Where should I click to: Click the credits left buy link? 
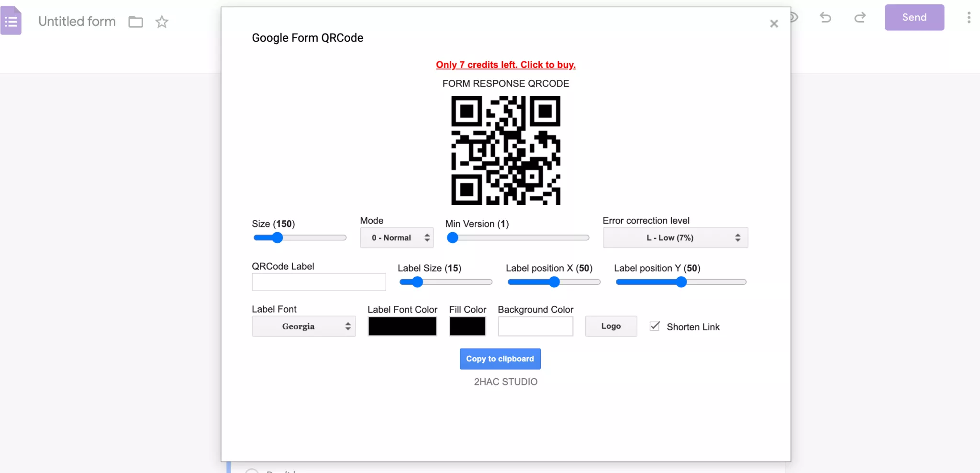click(x=506, y=65)
